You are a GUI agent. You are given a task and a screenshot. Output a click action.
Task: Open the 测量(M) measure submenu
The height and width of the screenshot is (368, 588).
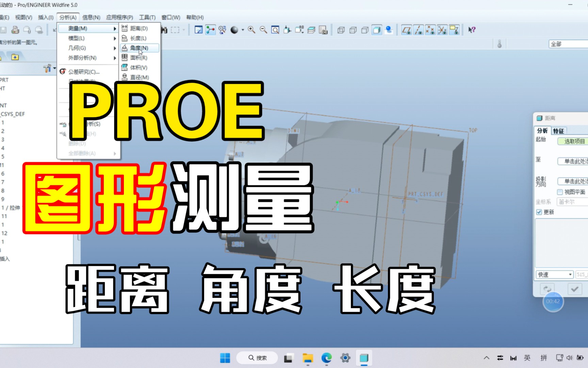(88, 29)
